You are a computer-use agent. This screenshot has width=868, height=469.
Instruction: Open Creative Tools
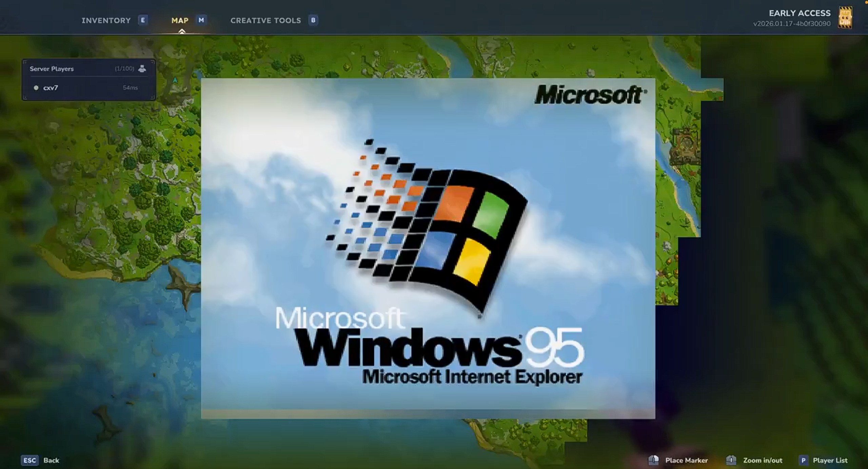265,20
